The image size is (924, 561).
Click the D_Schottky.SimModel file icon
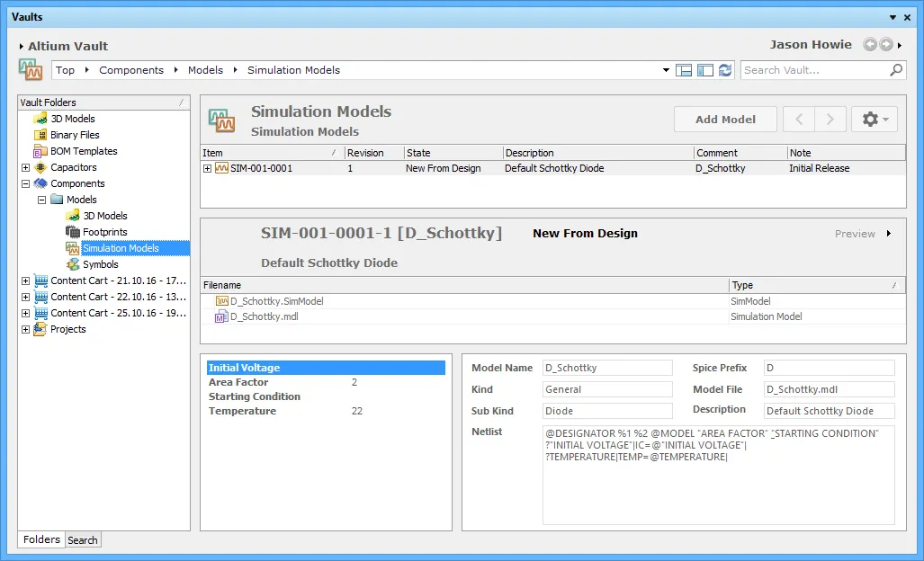(221, 301)
